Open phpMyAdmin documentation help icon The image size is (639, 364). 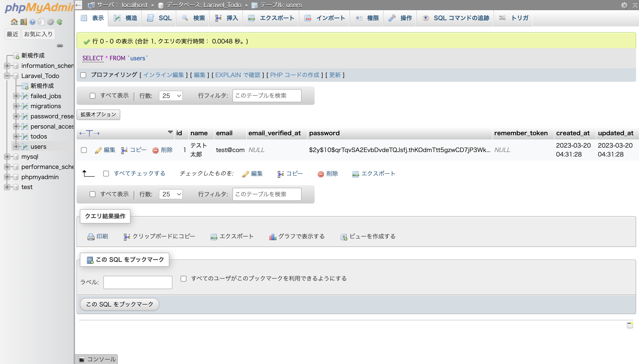32,22
